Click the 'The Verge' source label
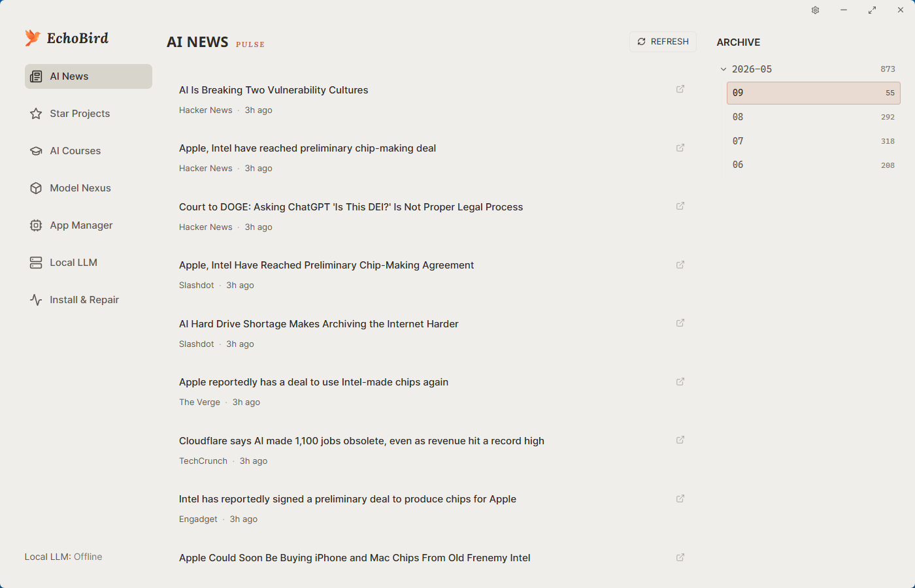915x588 pixels. 199,402
